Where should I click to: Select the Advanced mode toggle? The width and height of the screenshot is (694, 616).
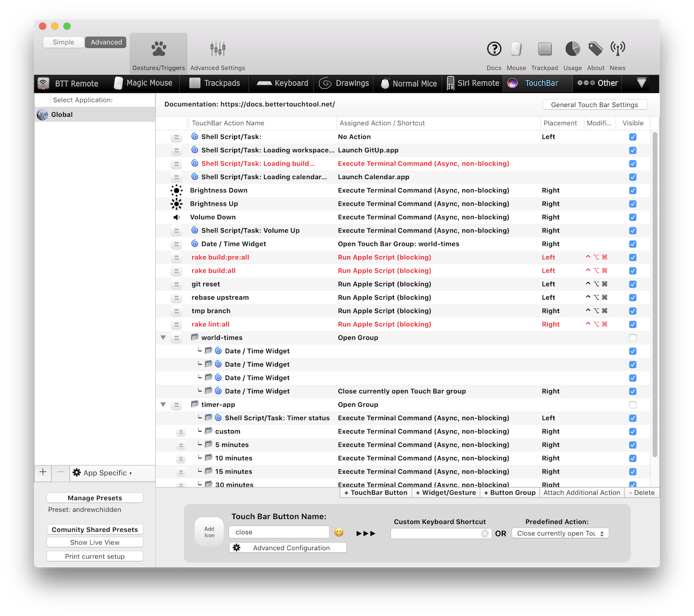106,42
